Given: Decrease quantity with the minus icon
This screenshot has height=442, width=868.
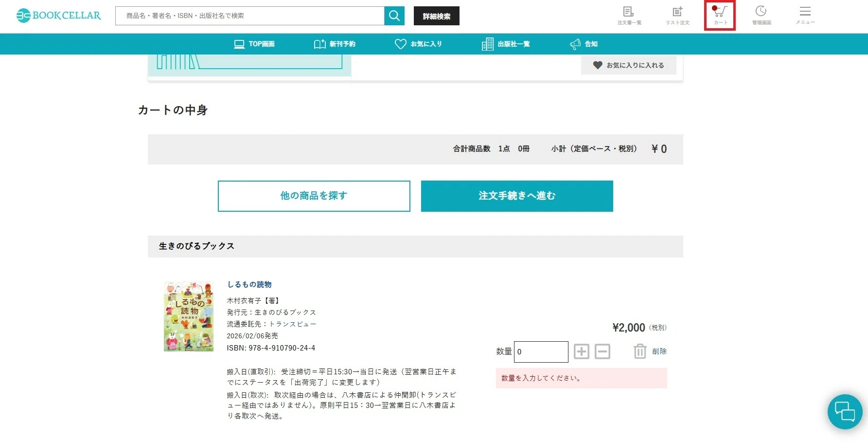Looking at the screenshot, I should pos(602,351).
